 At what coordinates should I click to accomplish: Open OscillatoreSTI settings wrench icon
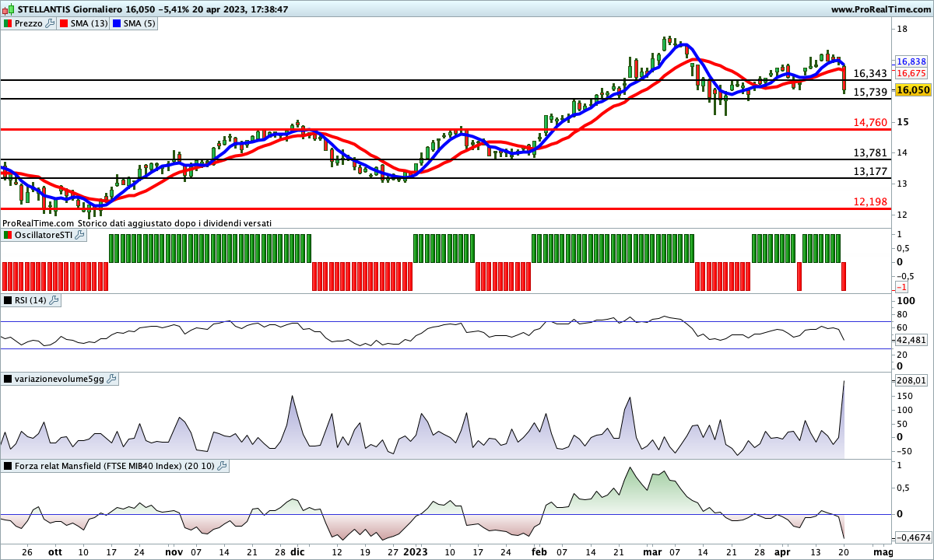(79, 234)
